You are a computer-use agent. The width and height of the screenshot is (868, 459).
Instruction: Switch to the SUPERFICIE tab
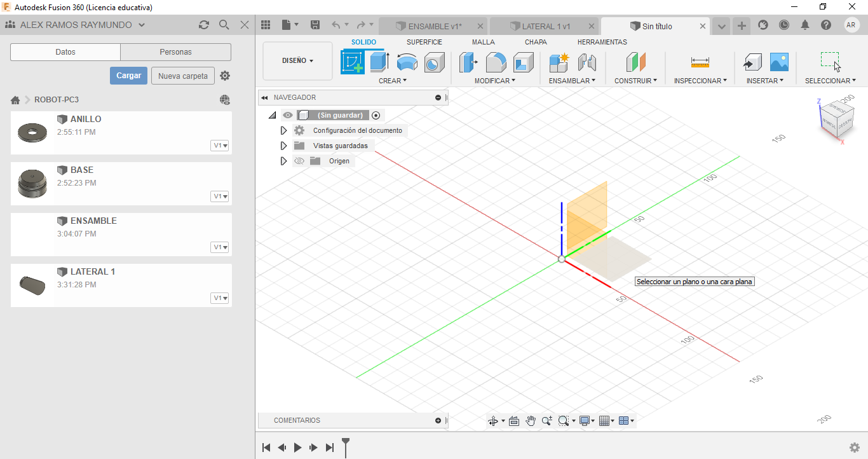click(424, 42)
